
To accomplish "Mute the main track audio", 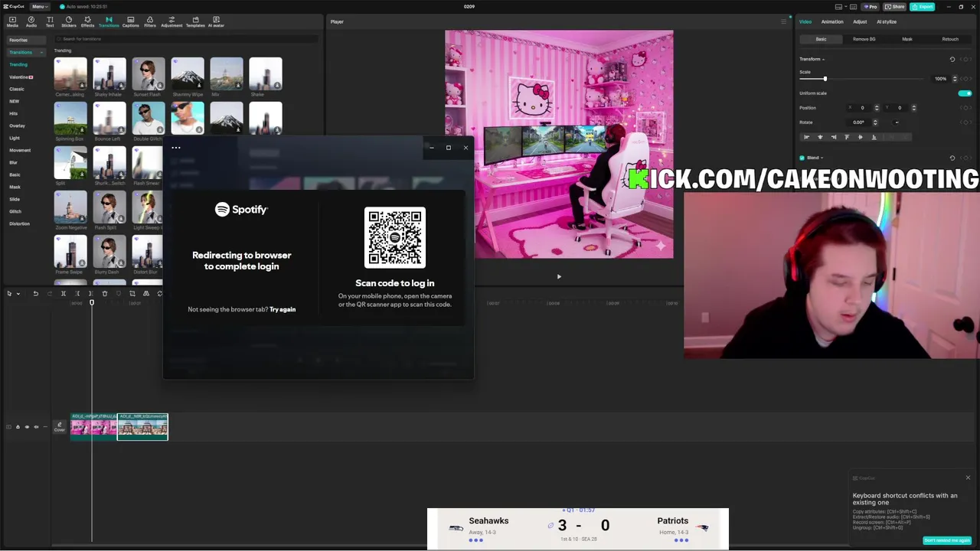I will coord(36,427).
